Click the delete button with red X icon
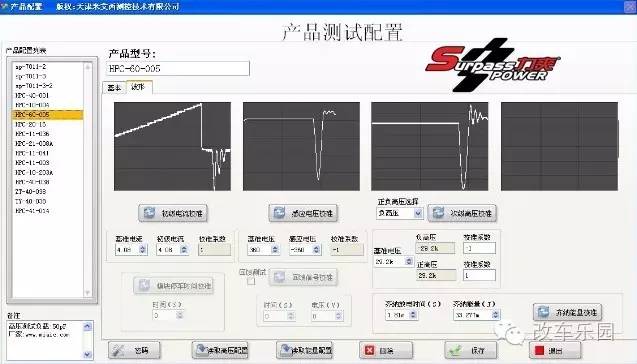 click(x=386, y=350)
